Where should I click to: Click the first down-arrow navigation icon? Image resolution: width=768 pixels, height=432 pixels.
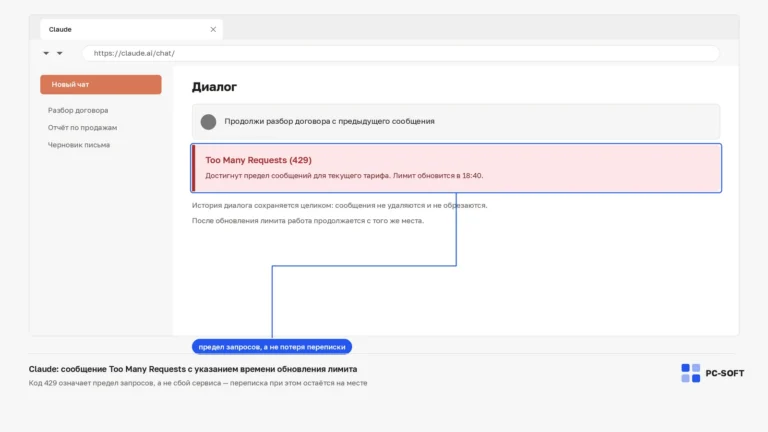(46, 53)
